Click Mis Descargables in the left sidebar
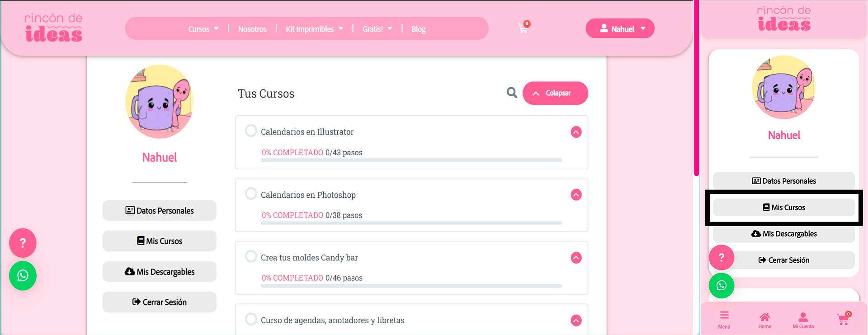868x335 pixels. 160,272
